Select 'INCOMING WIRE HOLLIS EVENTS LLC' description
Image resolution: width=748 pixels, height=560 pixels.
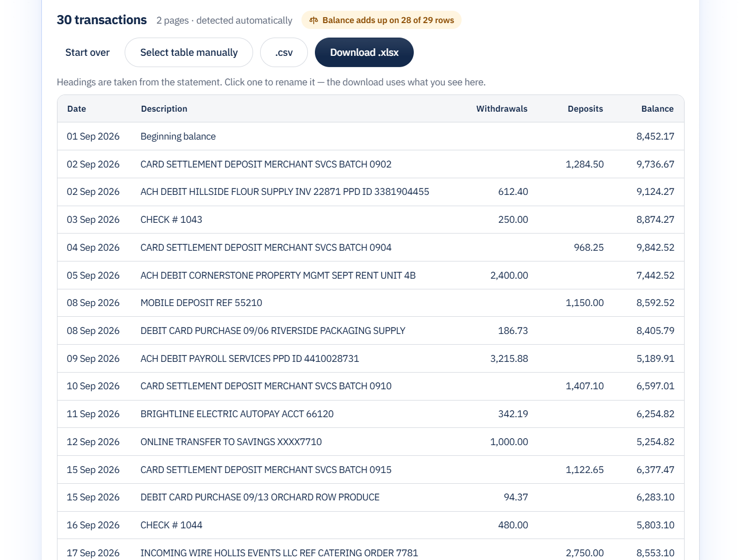279,553
